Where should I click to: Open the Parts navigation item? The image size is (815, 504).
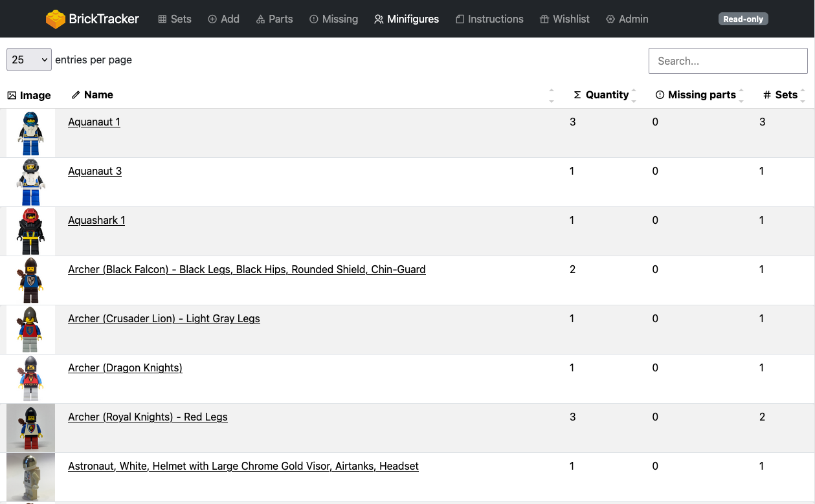274,19
